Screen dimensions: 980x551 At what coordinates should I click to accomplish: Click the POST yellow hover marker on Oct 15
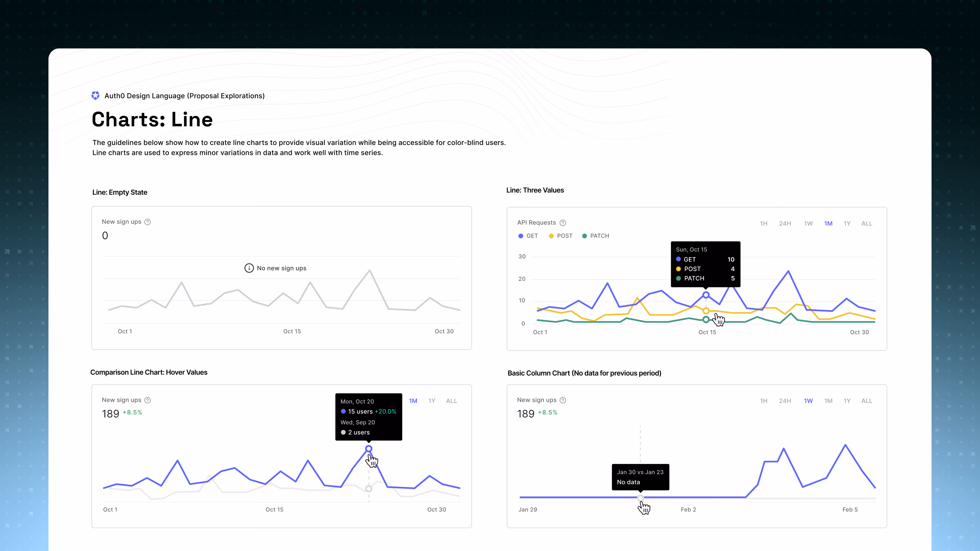point(706,311)
